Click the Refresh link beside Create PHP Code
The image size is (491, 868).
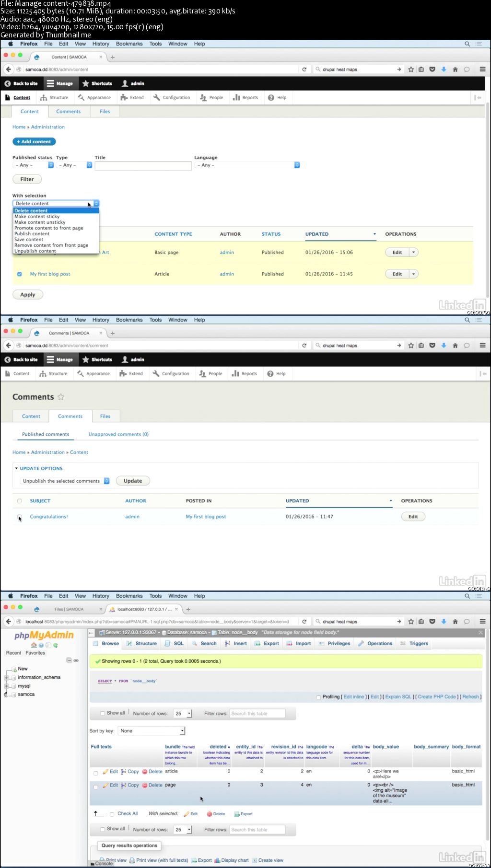tap(470, 697)
